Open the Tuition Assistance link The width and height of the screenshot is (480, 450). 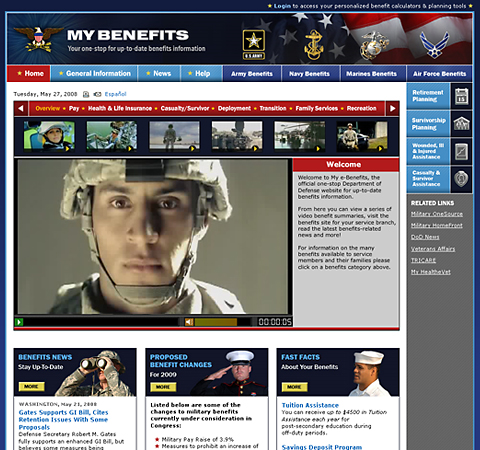click(310, 405)
